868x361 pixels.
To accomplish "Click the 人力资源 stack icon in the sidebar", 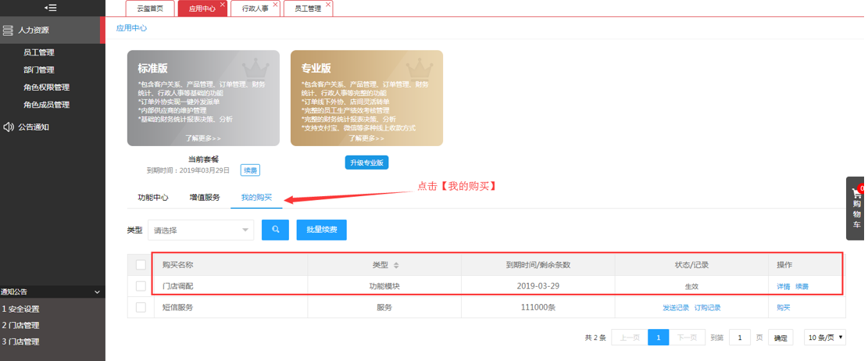I will (8, 30).
